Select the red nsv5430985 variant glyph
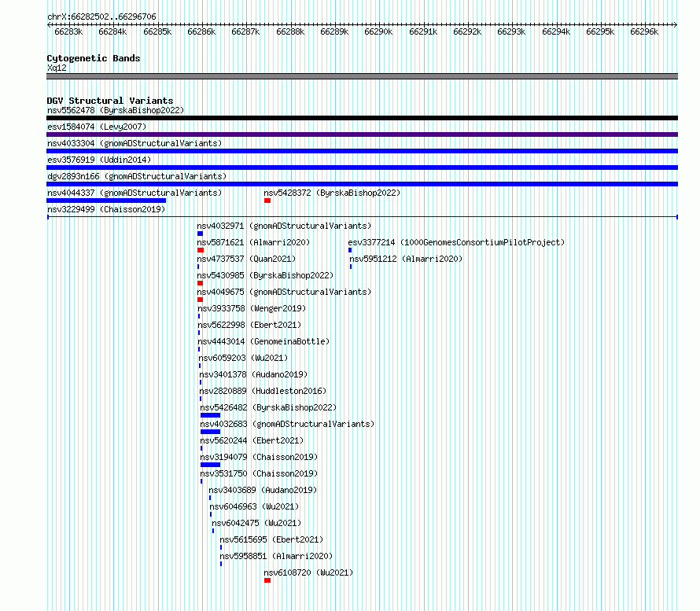The image size is (700, 611). click(200, 283)
